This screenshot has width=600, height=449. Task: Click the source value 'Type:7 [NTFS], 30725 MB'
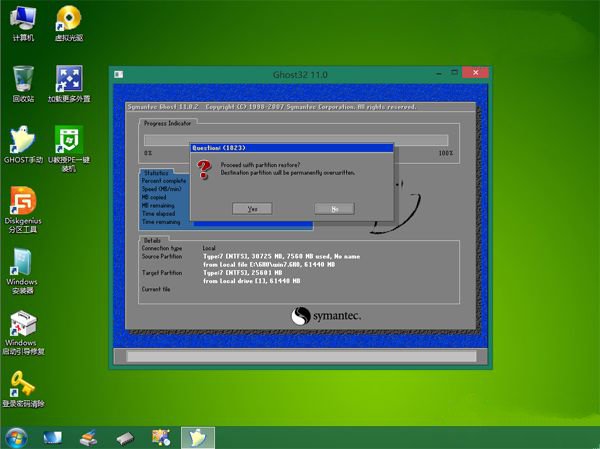[x=281, y=256]
